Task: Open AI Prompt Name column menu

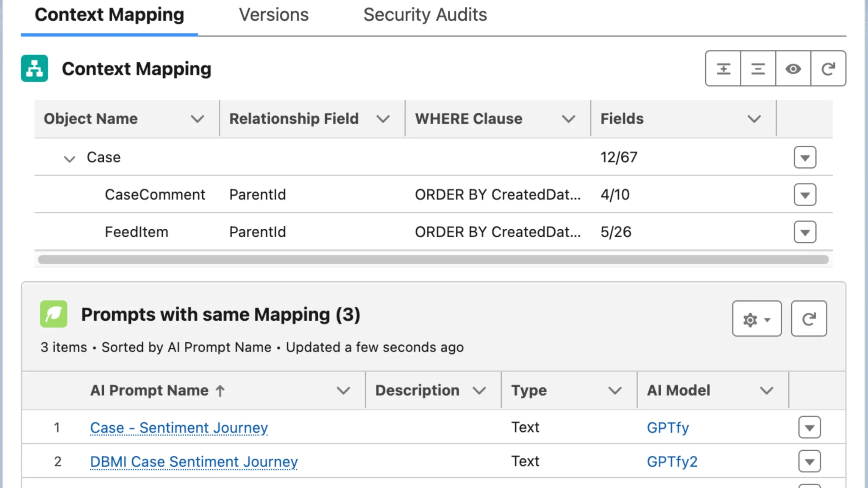Action: click(343, 391)
